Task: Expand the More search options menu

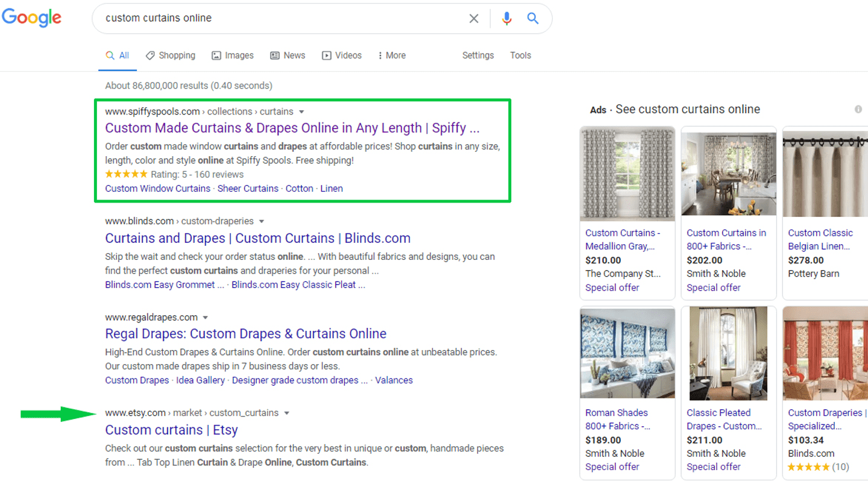Action: pos(392,55)
